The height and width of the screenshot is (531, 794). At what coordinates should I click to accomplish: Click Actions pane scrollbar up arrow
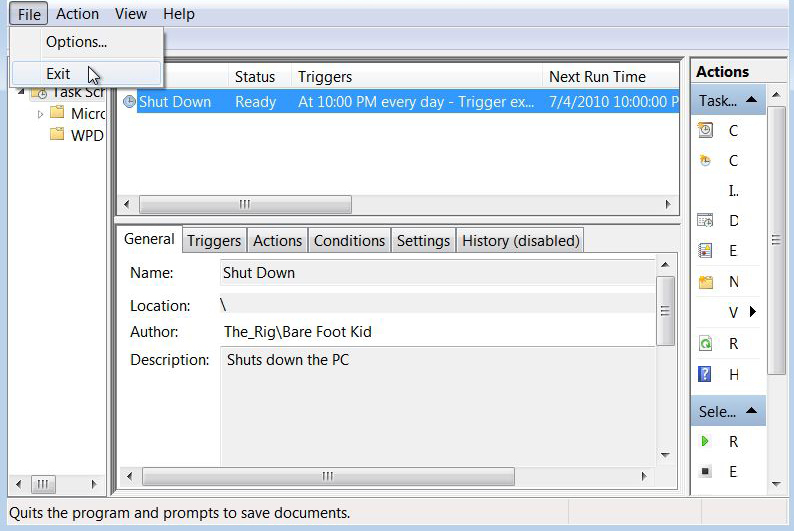pyautogui.click(x=776, y=95)
